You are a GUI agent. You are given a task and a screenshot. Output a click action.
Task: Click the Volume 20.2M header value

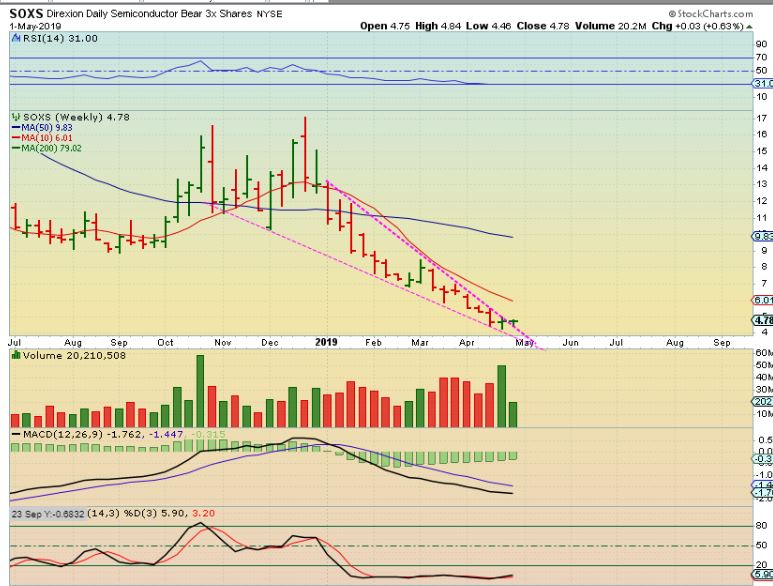(x=610, y=26)
